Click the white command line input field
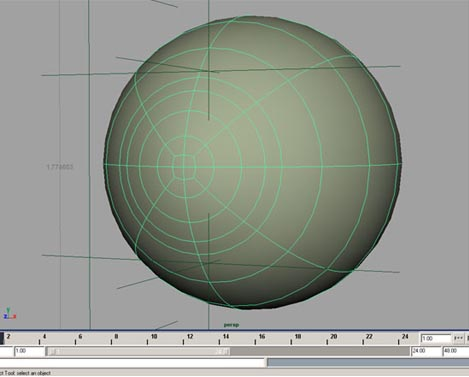The image size is (469, 377). coord(133,362)
